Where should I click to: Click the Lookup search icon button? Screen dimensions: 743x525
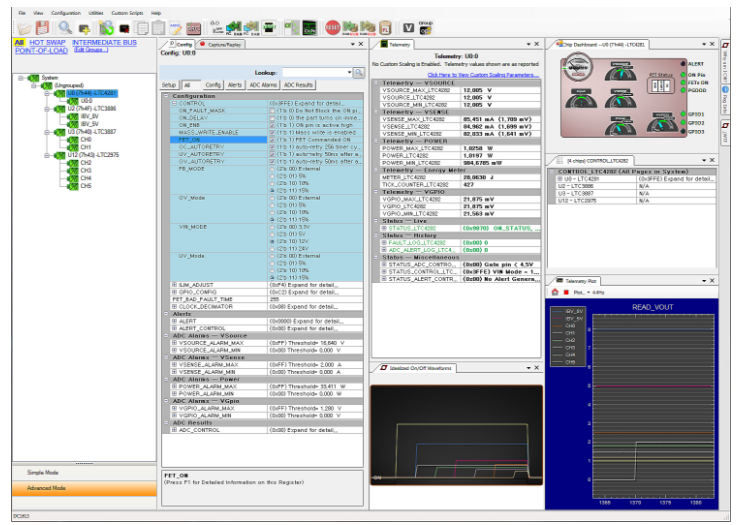359,73
